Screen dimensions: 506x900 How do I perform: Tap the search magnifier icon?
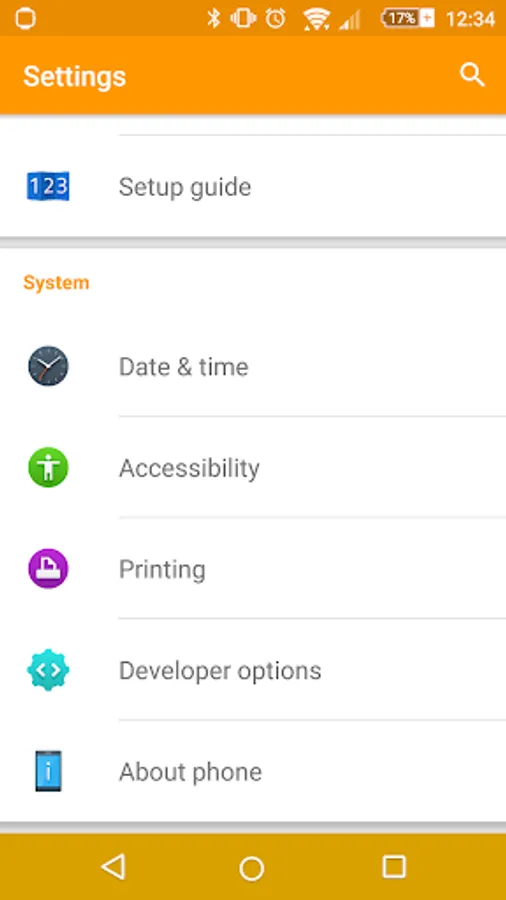[472, 75]
